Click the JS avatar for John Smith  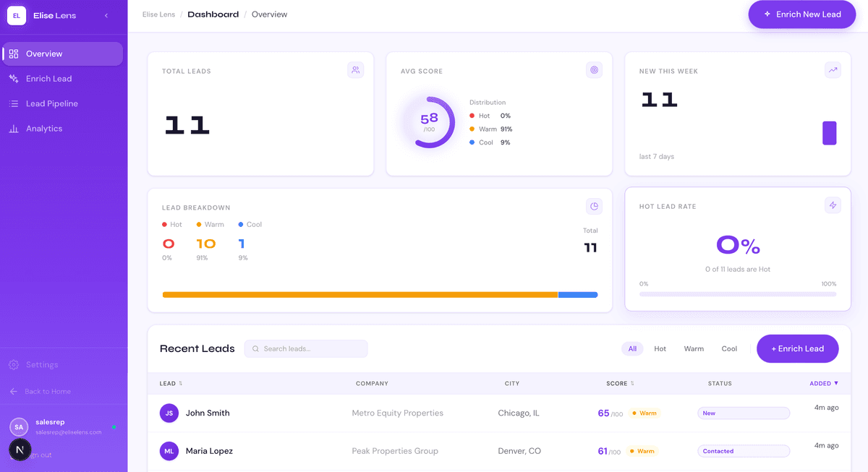point(169,413)
